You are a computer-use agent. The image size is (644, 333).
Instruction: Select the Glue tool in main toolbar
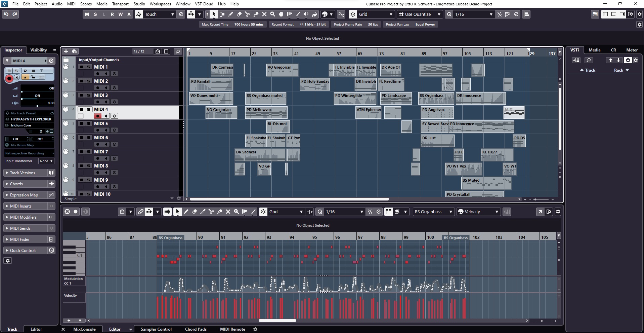(x=256, y=14)
